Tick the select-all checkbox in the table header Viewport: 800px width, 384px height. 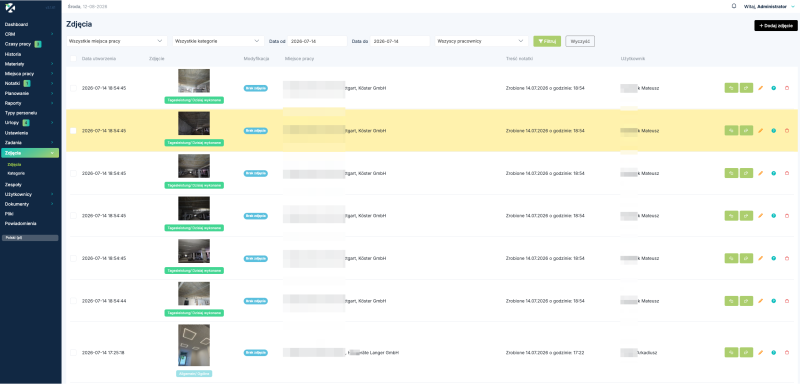(x=73, y=59)
